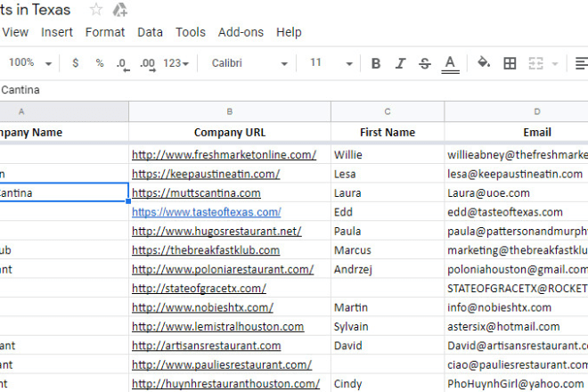Image resolution: width=588 pixels, height=392 pixels.
Task: Expand merge cells options arrow
Action: pos(555,64)
